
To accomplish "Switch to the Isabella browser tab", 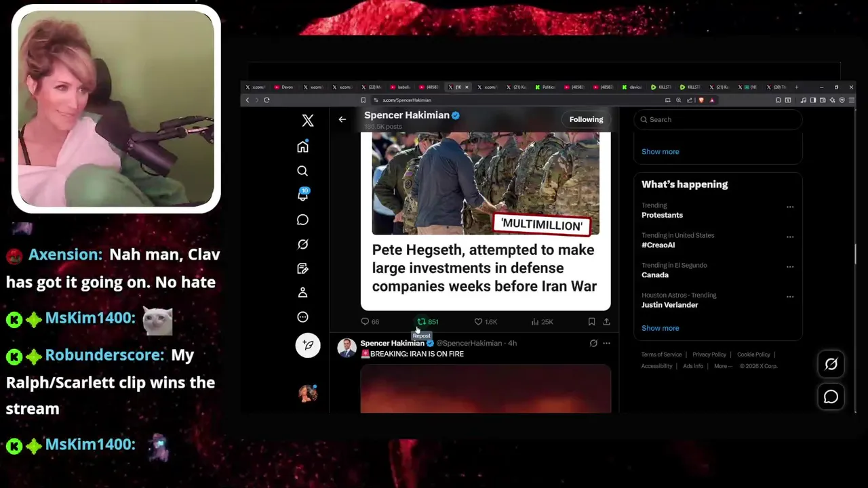I will click(399, 87).
